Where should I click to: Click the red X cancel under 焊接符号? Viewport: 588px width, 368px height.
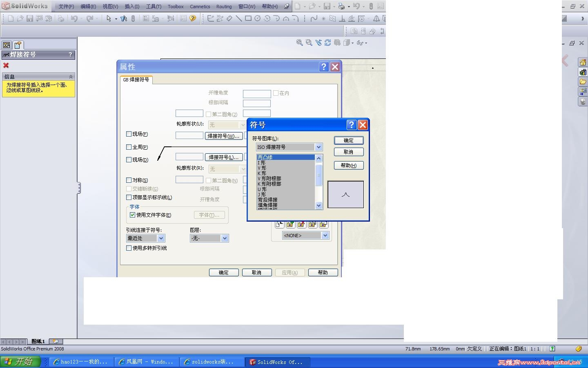coord(6,65)
